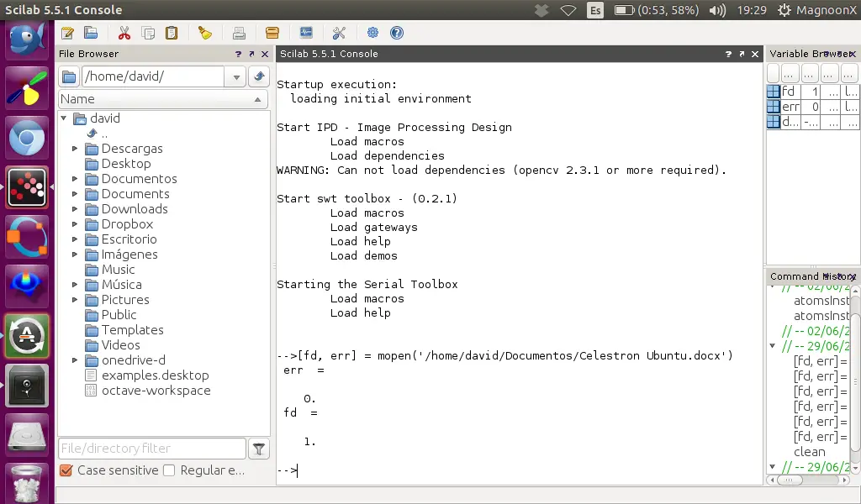The width and height of the screenshot is (861, 504).
Task: Click the Chromium icon in the launcher
Action: pos(27,138)
